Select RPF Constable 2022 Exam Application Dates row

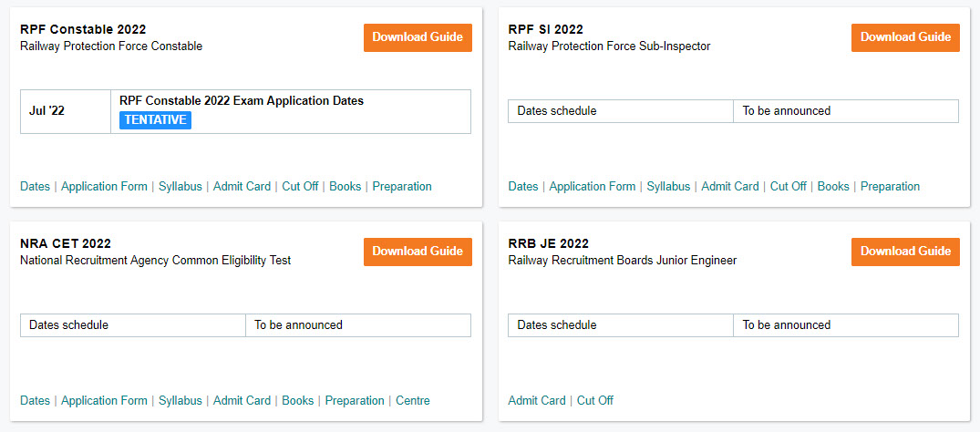[242, 101]
